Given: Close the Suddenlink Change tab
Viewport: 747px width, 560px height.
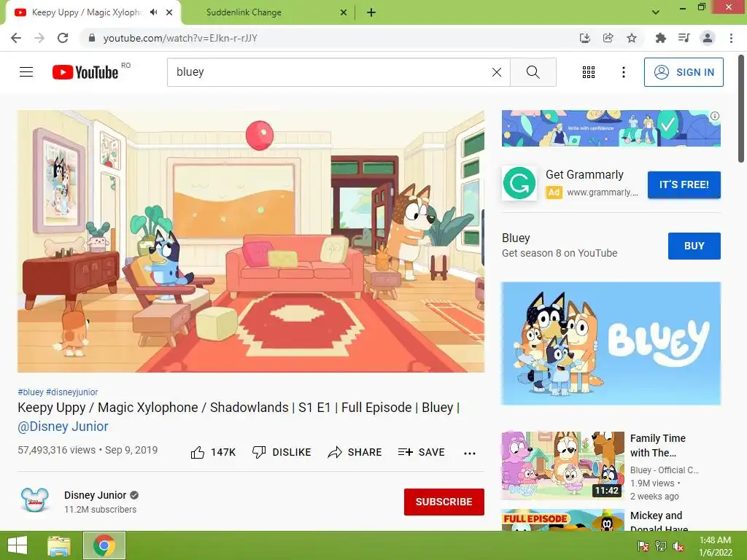Looking at the screenshot, I should (344, 13).
